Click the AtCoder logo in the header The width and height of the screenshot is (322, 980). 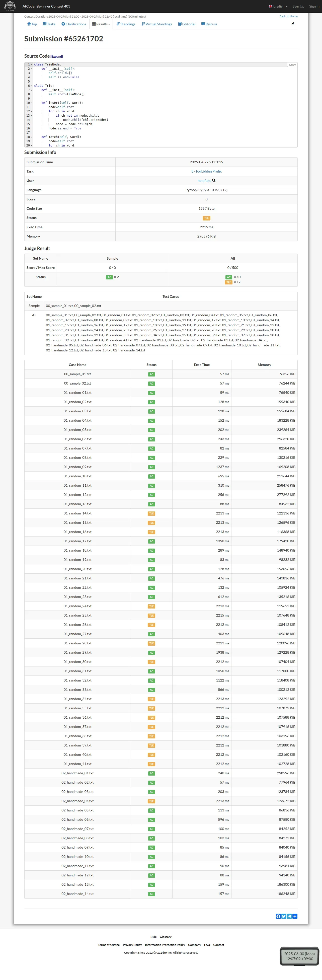tap(10, 6)
